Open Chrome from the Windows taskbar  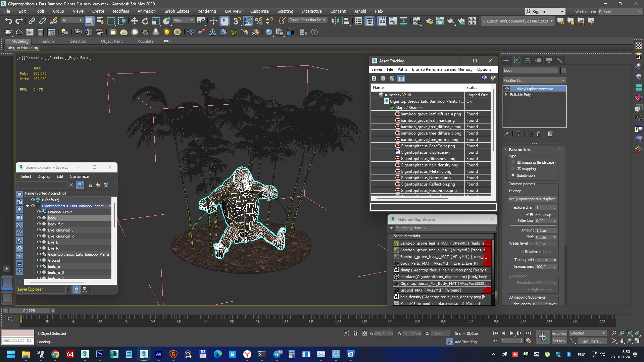tap(55, 354)
